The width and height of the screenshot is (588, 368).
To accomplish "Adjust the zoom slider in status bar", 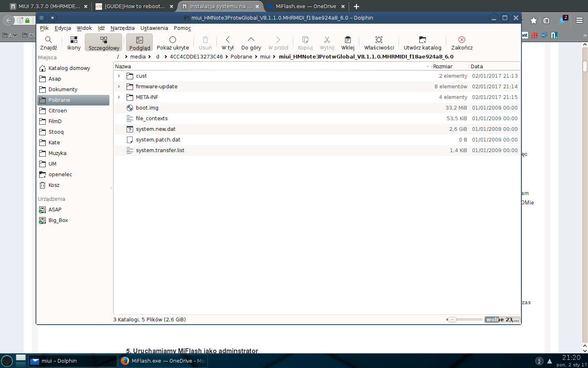I will click(452, 320).
